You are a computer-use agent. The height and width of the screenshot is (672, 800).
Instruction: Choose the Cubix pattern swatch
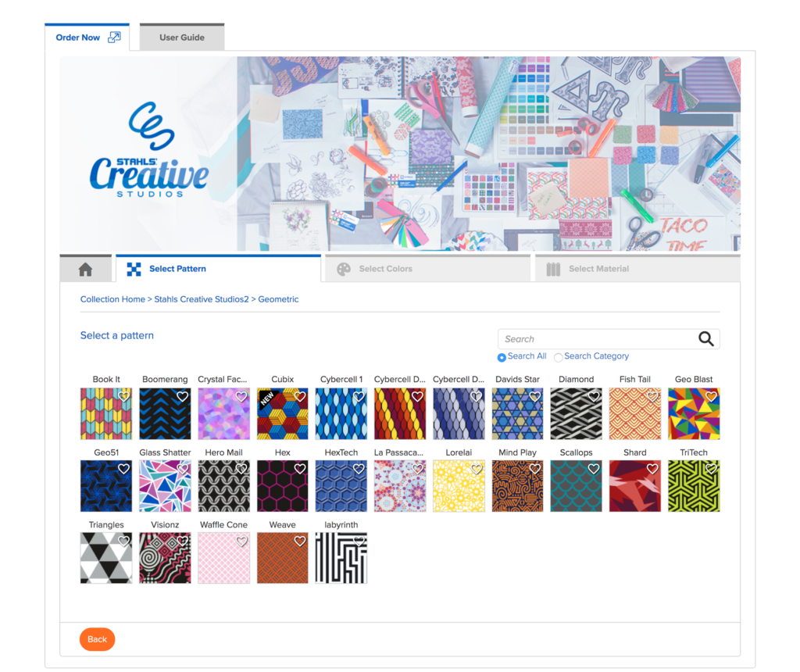coord(283,414)
